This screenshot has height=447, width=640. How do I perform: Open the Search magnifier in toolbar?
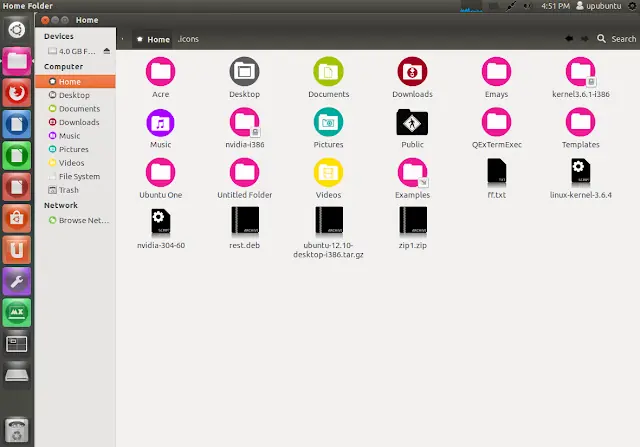tap(601, 39)
